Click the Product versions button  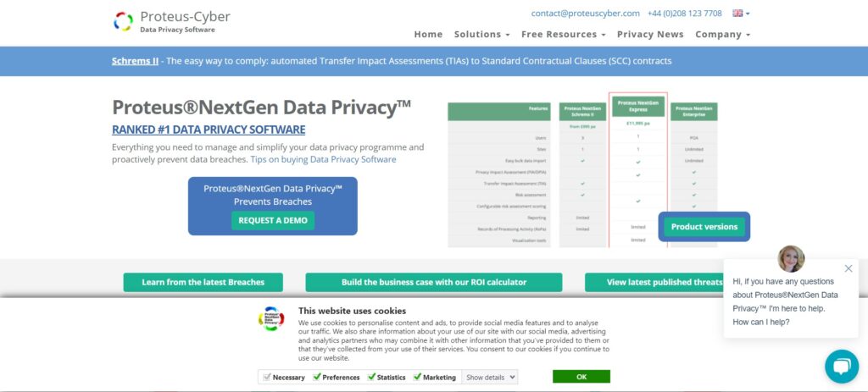coord(704,227)
